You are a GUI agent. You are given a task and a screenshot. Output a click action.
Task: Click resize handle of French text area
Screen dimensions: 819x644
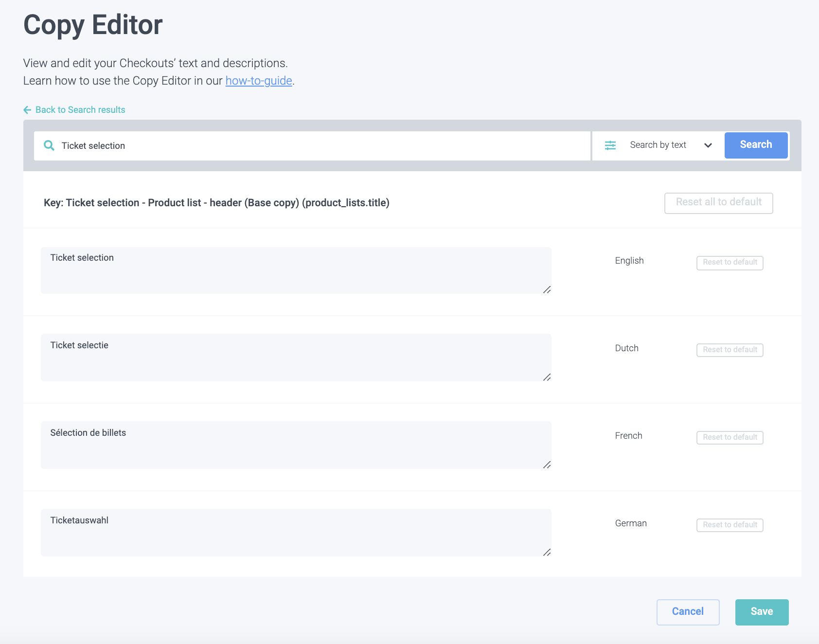pyautogui.click(x=547, y=465)
